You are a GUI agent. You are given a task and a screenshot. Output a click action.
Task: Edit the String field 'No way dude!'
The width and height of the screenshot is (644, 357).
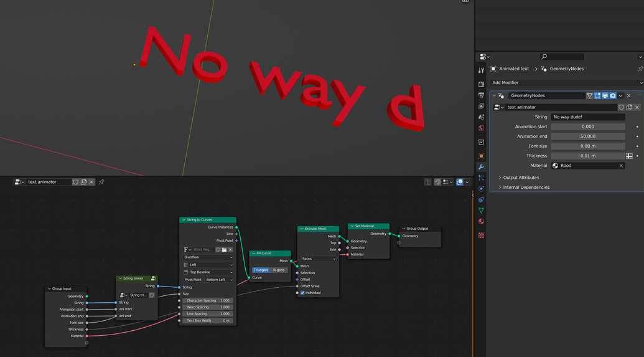click(x=588, y=117)
